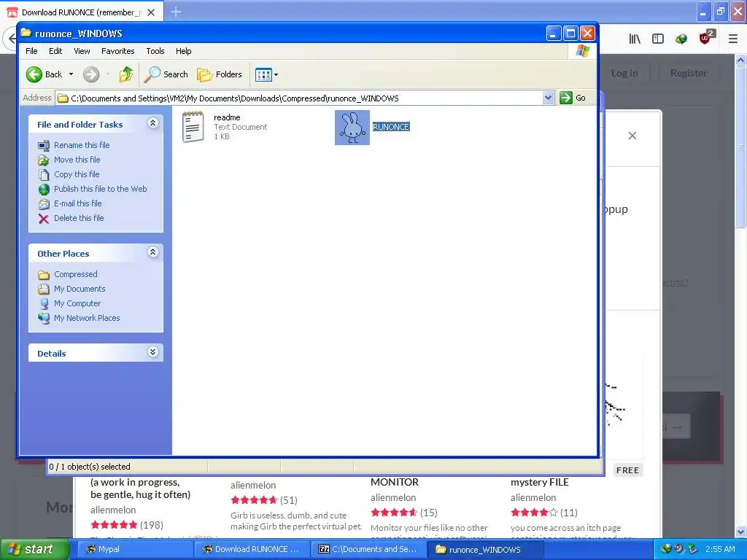The height and width of the screenshot is (560, 747).
Task: Open My Network Places link
Action: pyautogui.click(x=87, y=318)
